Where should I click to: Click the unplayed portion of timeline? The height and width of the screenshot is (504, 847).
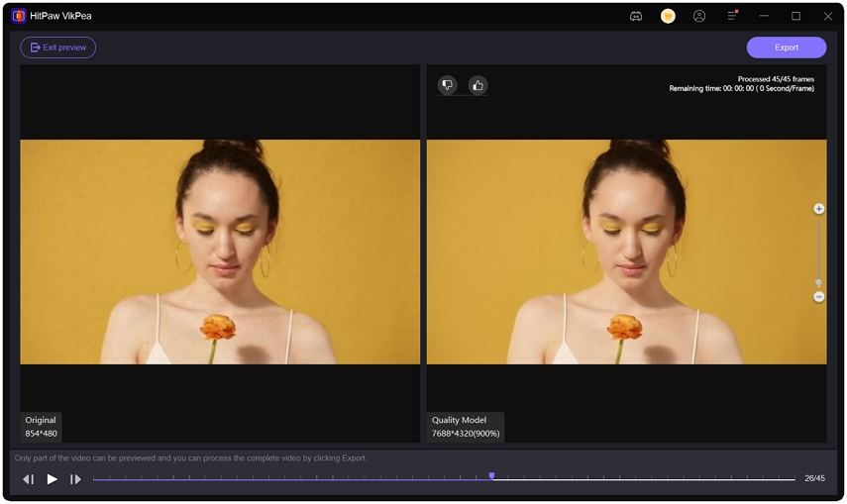click(x=645, y=479)
